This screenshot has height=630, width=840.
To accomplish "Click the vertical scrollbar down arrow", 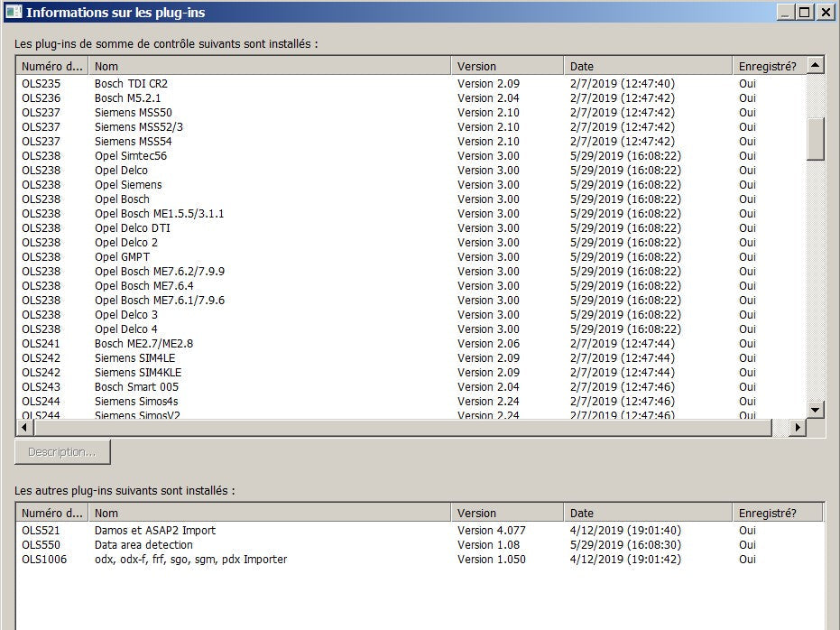I will (x=815, y=410).
